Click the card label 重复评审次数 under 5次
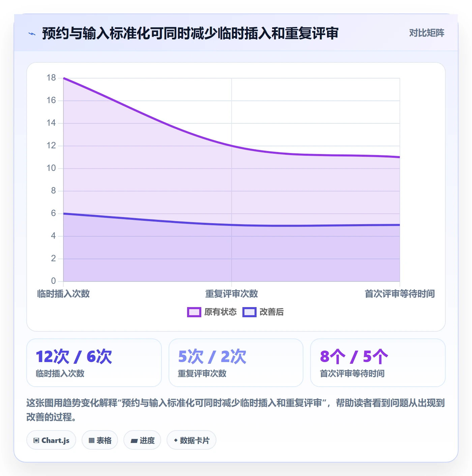This screenshot has width=472, height=476. 202,374
